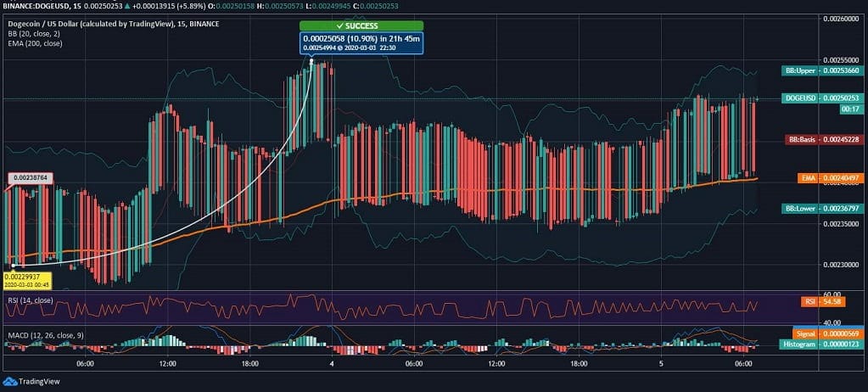868x392 pixels.
Task: Select the BB:Lower 0.00236797 price label
Action: (822, 209)
